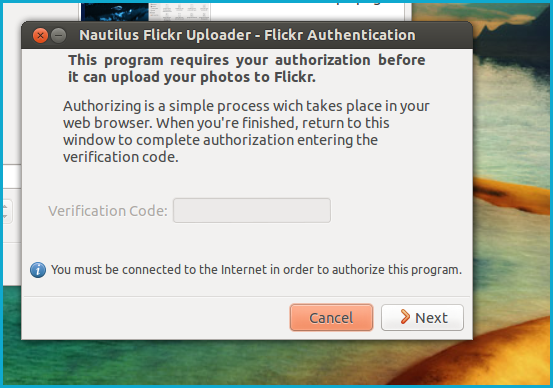Click the blue information icon
Viewport: 553px width, 388px height.
[x=38, y=270]
